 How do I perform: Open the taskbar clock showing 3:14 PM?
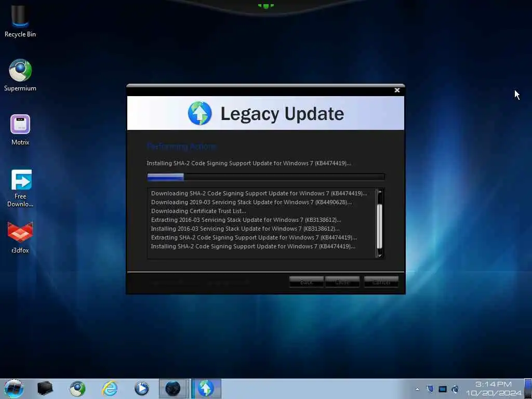click(494, 389)
